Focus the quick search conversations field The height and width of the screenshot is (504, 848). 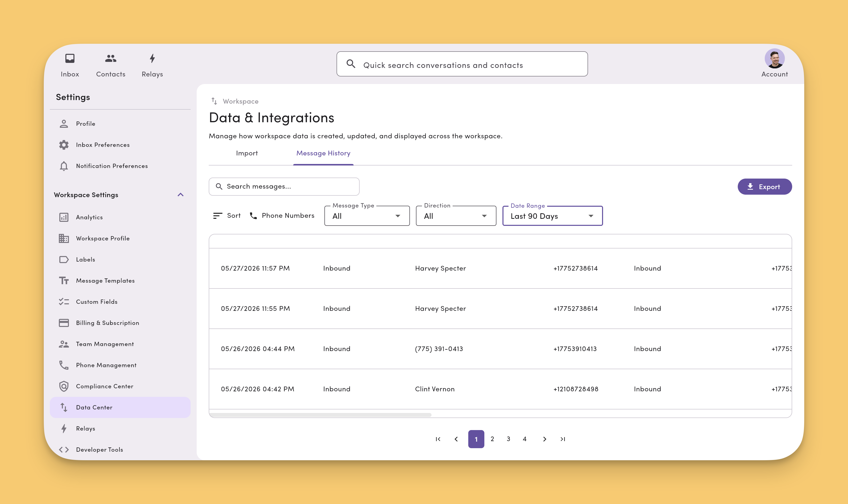[462, 64]
